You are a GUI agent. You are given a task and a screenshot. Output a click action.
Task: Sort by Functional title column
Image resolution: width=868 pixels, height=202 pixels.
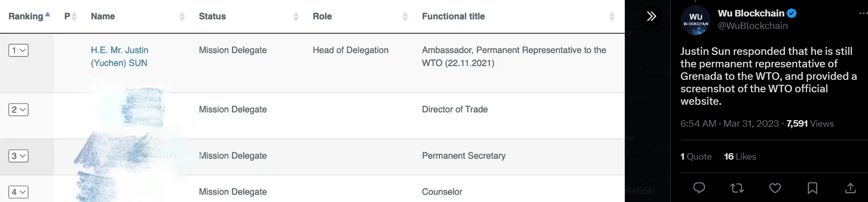coord(453,16)
